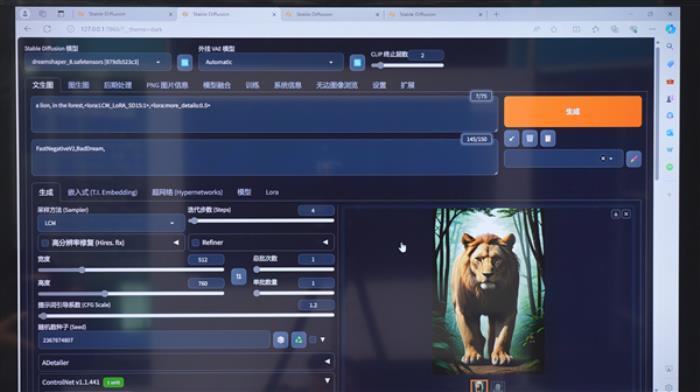Click the arrow icon under the orange button
The image size is (700, 392).
512,139
